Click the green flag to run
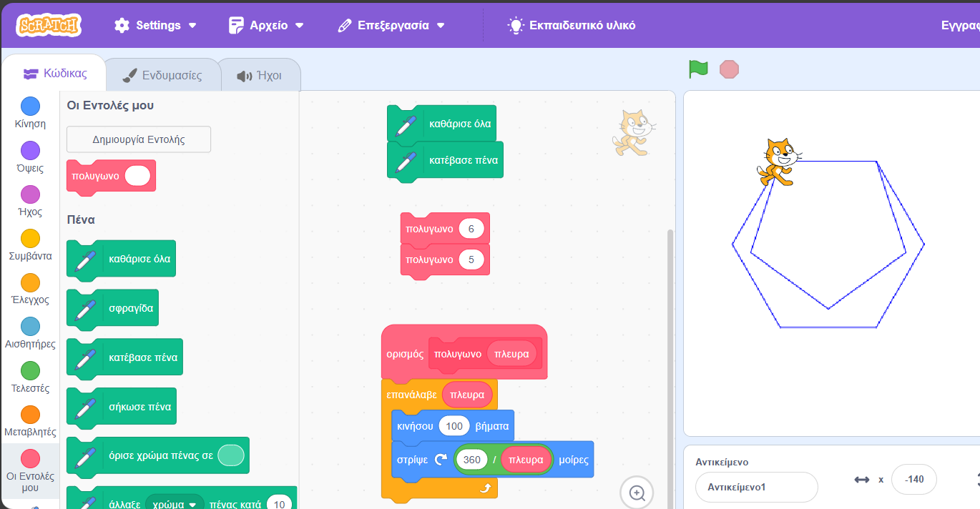Screen dimensions: 980x509 (698, 69)
